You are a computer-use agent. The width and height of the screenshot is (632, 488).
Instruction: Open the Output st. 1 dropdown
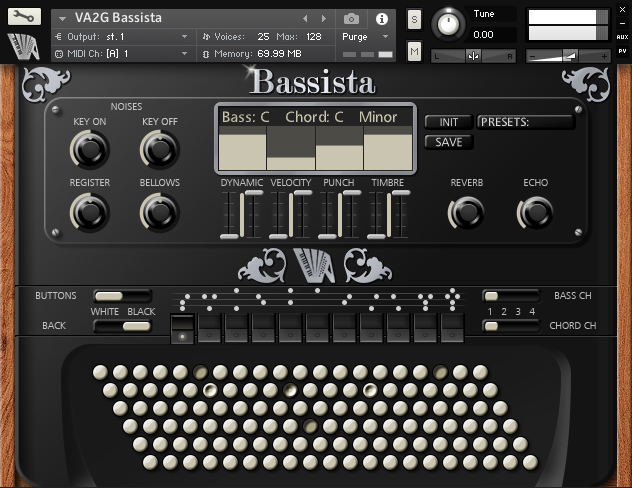[x=120, y=36]
